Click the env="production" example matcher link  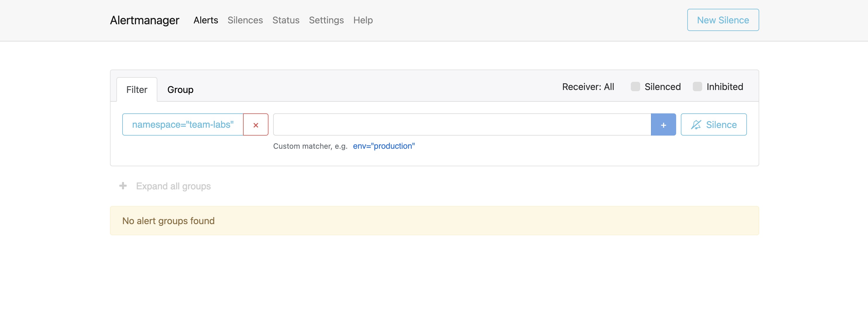click(383, 146)
